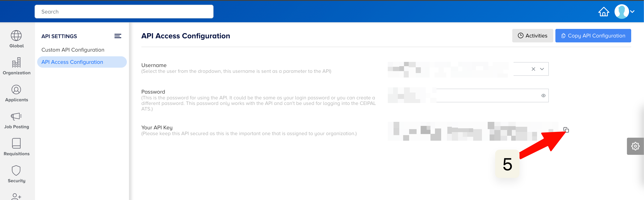The image size is (644, 200).
Task: Select Custom API Configuration menu item
Action: 73,50
